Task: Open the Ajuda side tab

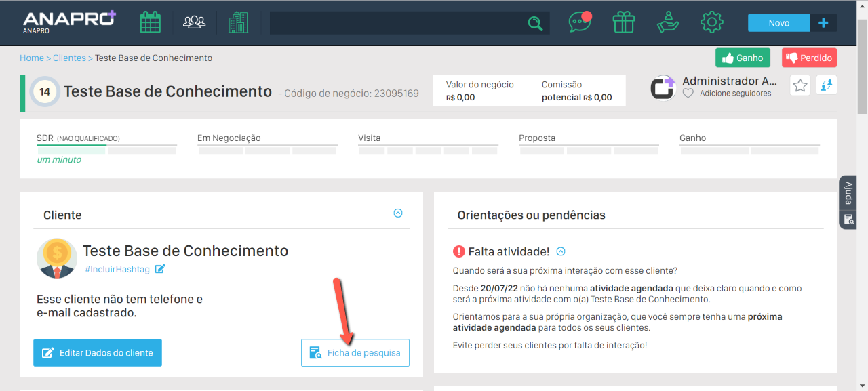Action: tap(848, 193)
